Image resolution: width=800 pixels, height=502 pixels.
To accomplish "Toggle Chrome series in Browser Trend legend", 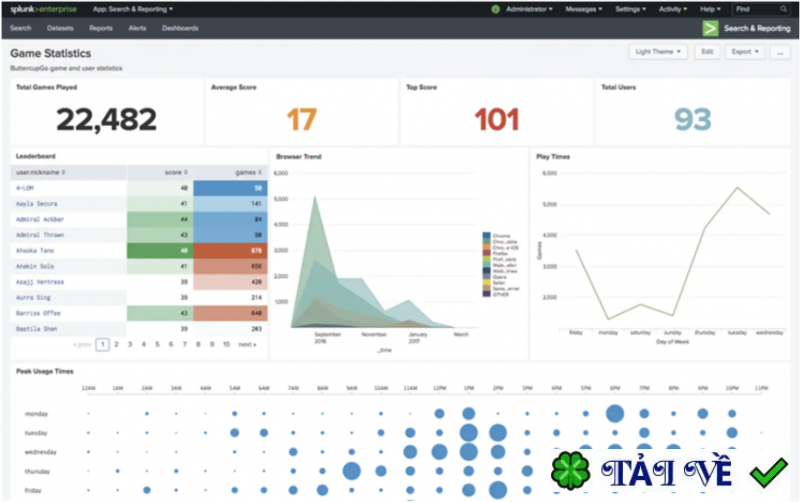I will 495,236.
